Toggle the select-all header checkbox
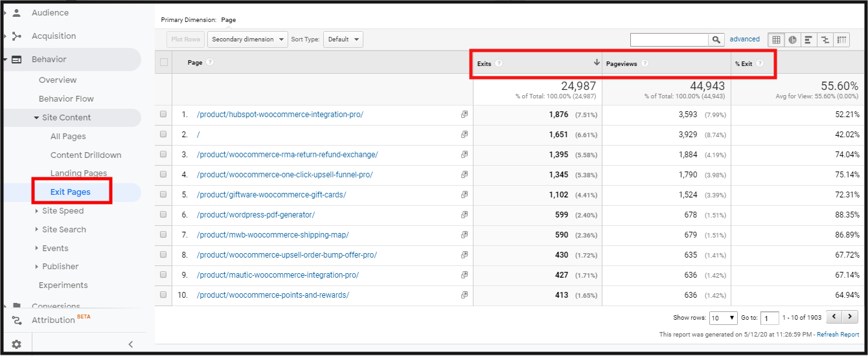868x356 pixels. pyautogui.click(x=163, y=62)
